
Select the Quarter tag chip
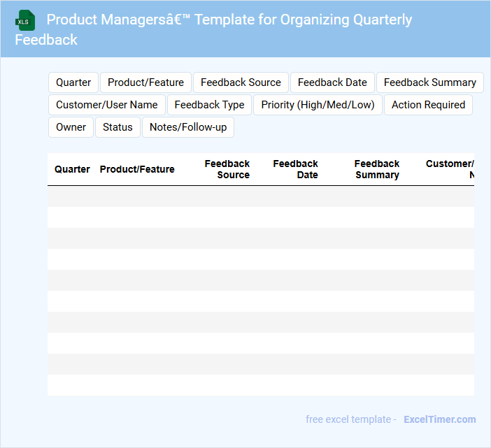coord(73,82)
